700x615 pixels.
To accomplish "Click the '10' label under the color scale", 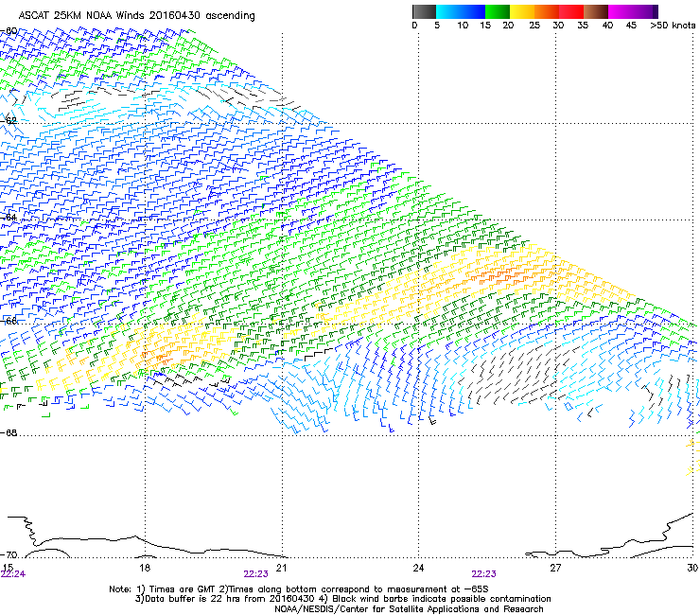I will coord(463,26).
